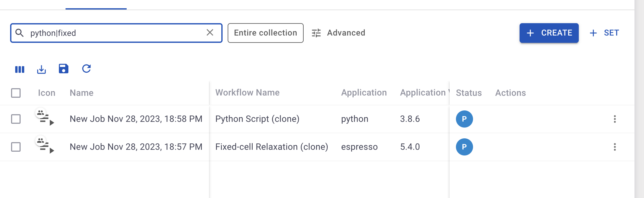Open the Entire collection scope selector

coord(265,33)
